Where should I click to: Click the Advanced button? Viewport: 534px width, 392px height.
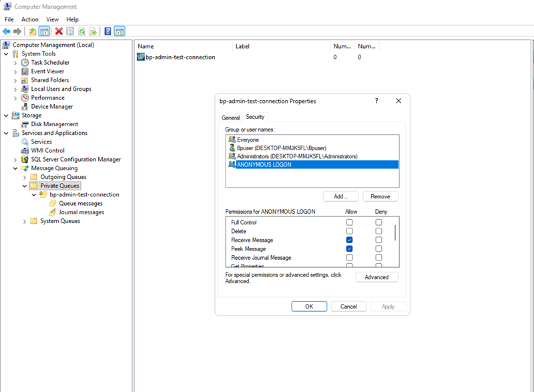coord(376,277)
